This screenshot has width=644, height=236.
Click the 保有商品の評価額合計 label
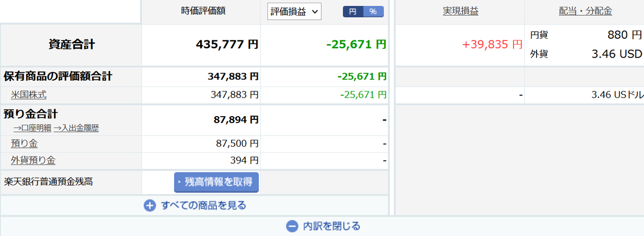pos(58,76)
